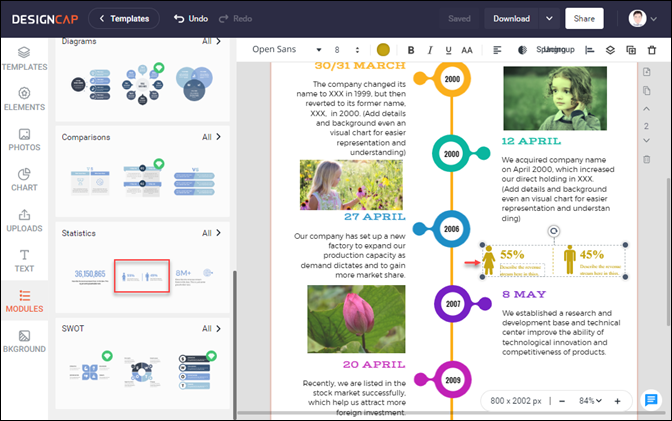Delete the selected object with trash icon
The image size is (672, 421).
(652, 50)
